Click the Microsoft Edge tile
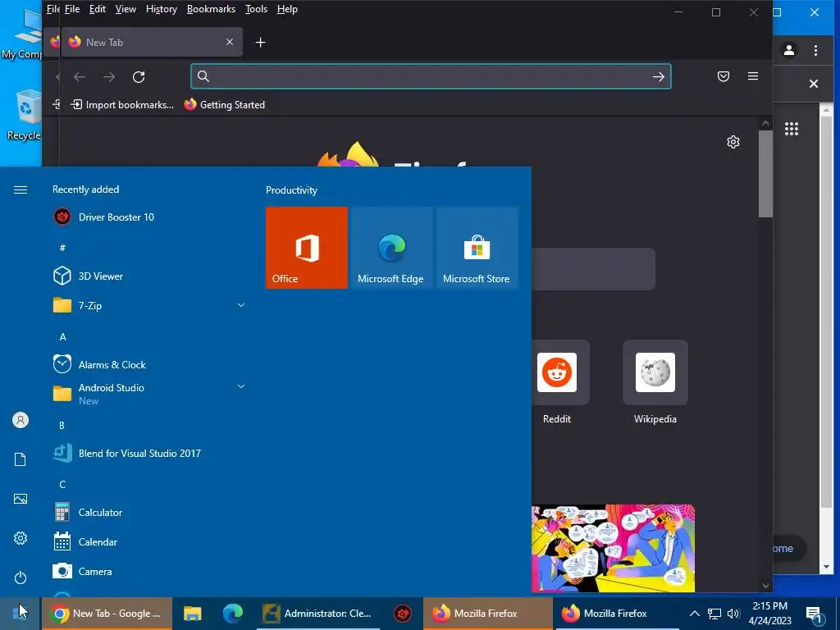 (x=390, y=248)
